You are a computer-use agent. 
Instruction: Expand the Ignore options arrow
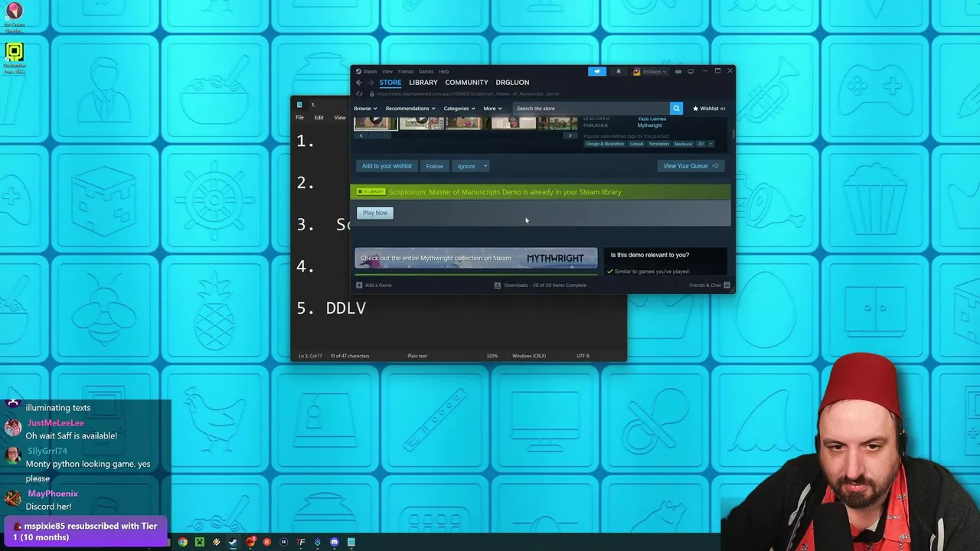[x=485, y=166]
